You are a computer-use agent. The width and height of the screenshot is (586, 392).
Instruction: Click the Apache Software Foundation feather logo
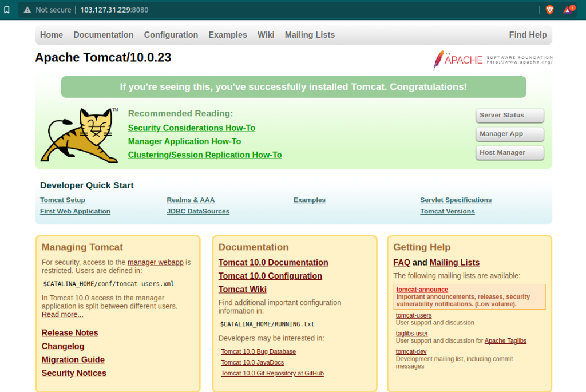coord(493,60)
